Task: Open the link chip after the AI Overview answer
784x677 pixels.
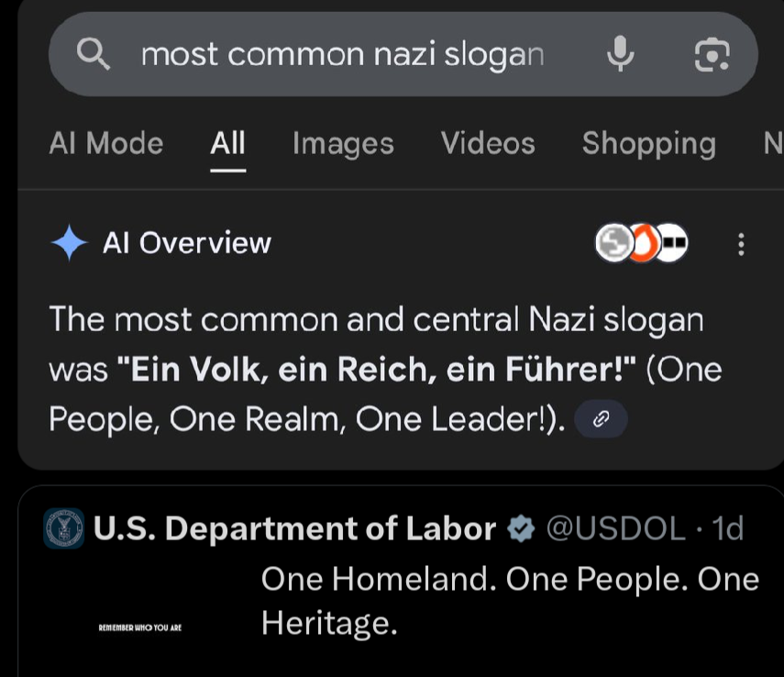Action: click(x=601, y=418)
